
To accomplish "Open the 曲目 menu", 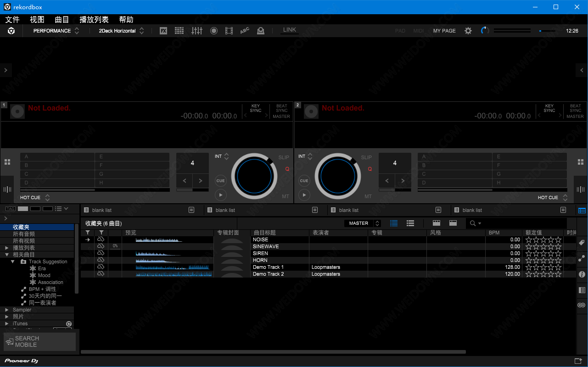I will click(62, 19).
